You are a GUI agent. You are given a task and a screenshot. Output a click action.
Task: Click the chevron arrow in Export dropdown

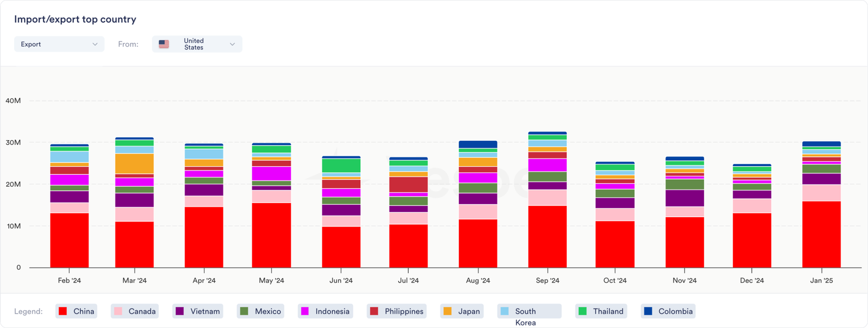tap(95, 44)
